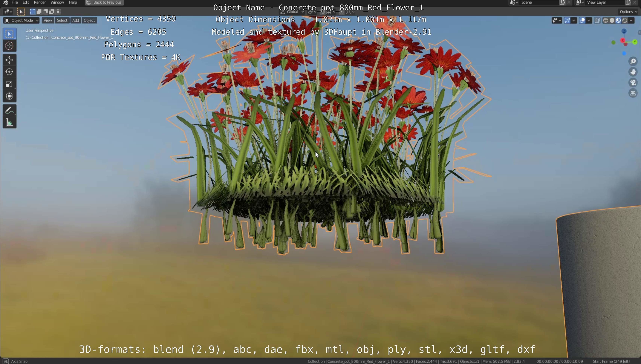Click the Scene name field

coord(539,2)
